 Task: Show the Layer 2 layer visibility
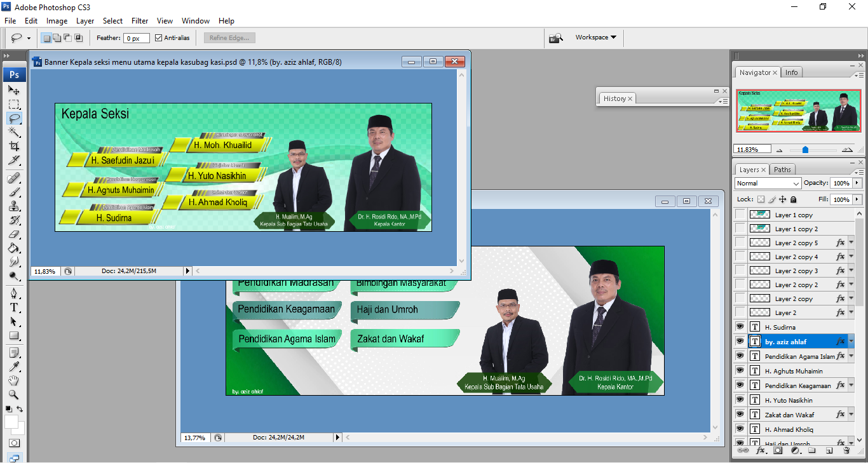(x=740, y=312)
